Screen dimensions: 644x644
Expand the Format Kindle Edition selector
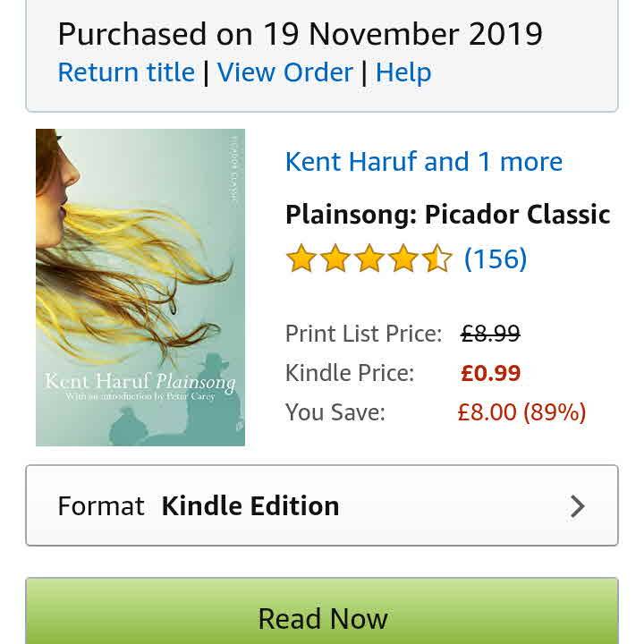click(322, 505)
